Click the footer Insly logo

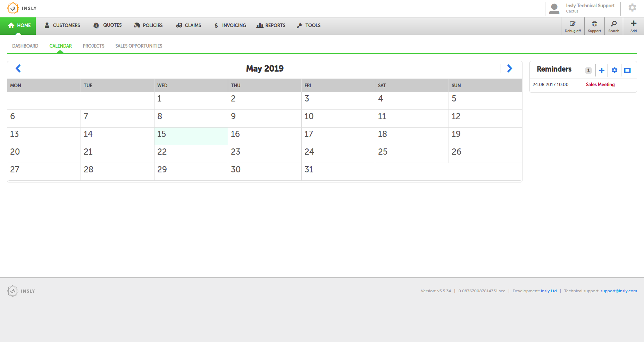point(21,291)
